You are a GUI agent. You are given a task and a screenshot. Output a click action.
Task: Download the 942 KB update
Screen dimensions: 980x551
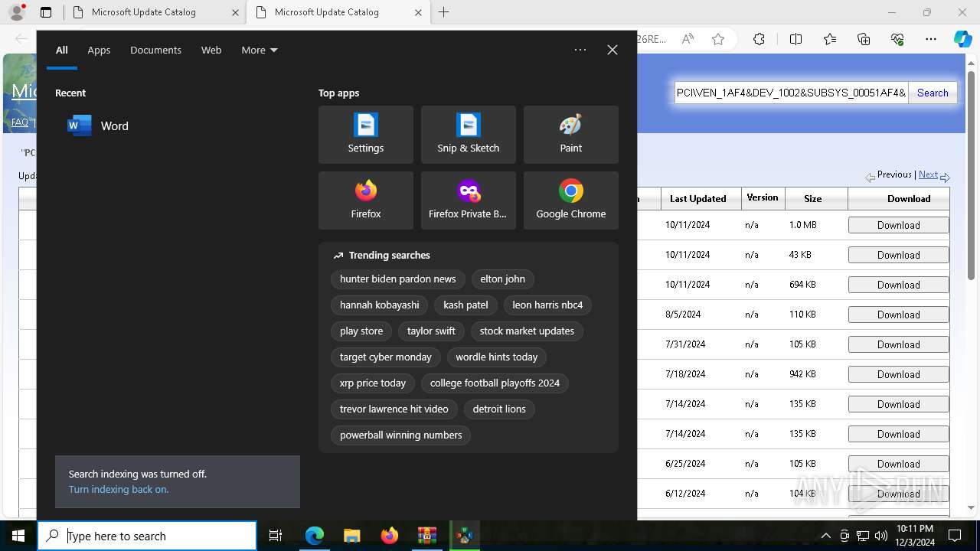coord(898,374)
